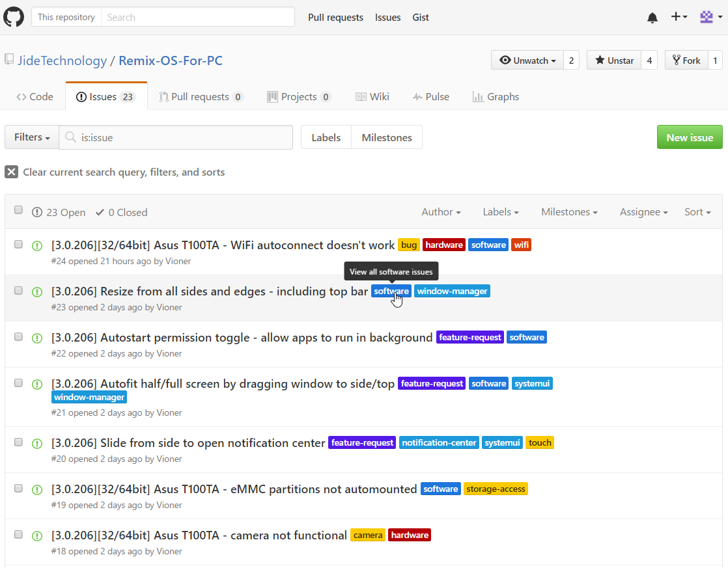728x568 pixels.
Task: Click the magnifier icon in issue search
Action: (70, 137)
